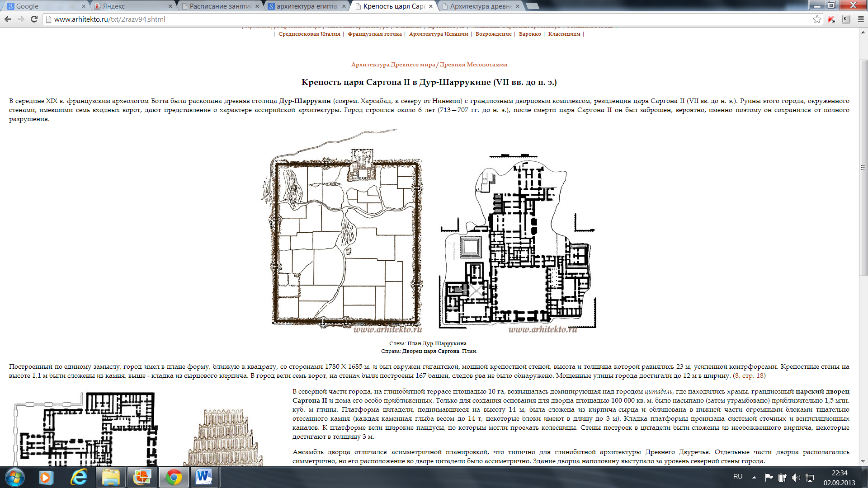Click the citadel plan image at bottom left

pyautogui.click(x=86, y=429)
